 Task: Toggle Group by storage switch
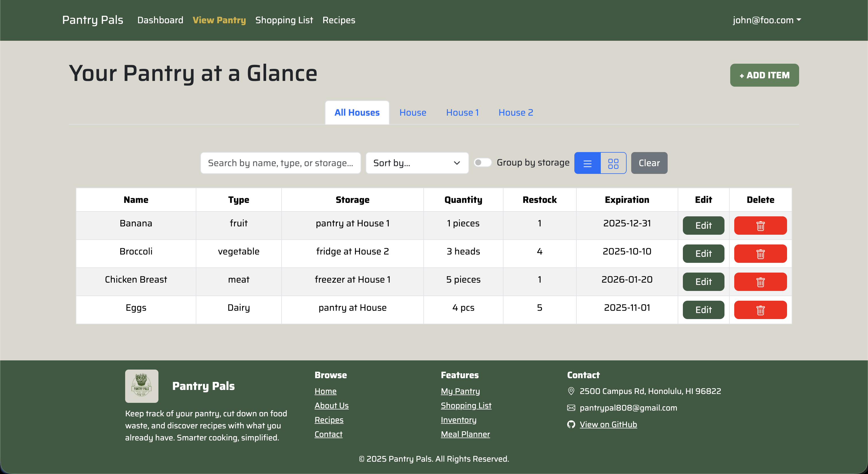tap(482, 163)
